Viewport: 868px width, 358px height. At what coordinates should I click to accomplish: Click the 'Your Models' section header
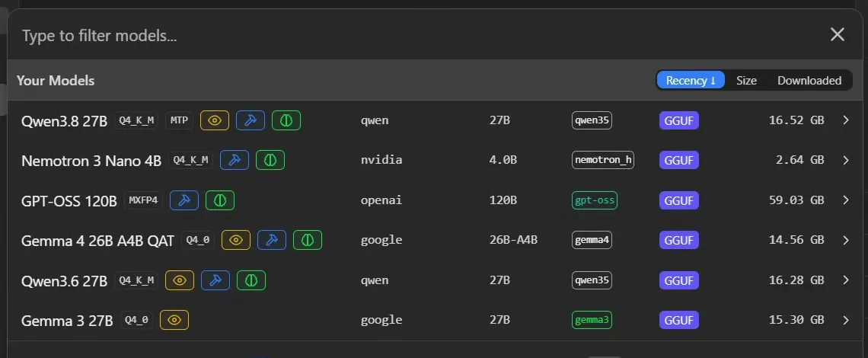click(x=56, y=80)
